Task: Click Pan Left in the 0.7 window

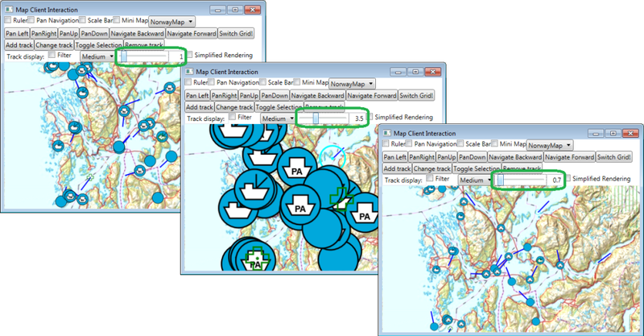Action: 394,156
